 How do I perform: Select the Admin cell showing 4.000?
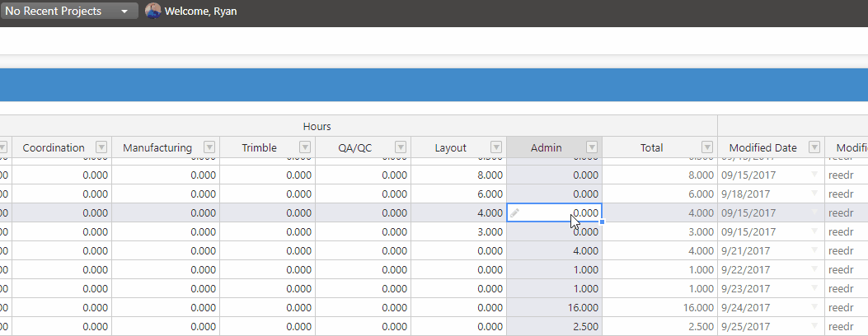click(x=554, y=250)
